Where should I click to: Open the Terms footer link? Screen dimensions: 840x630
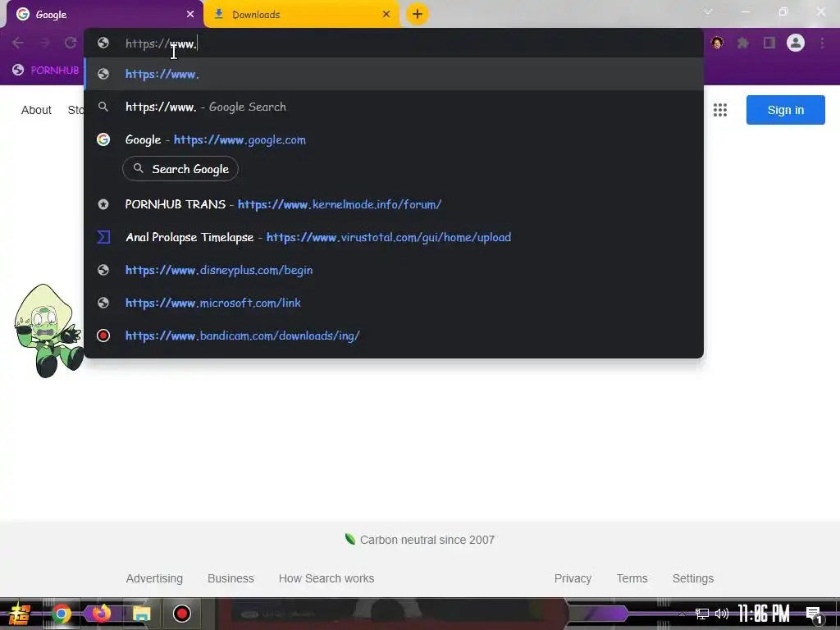(632, 578)
